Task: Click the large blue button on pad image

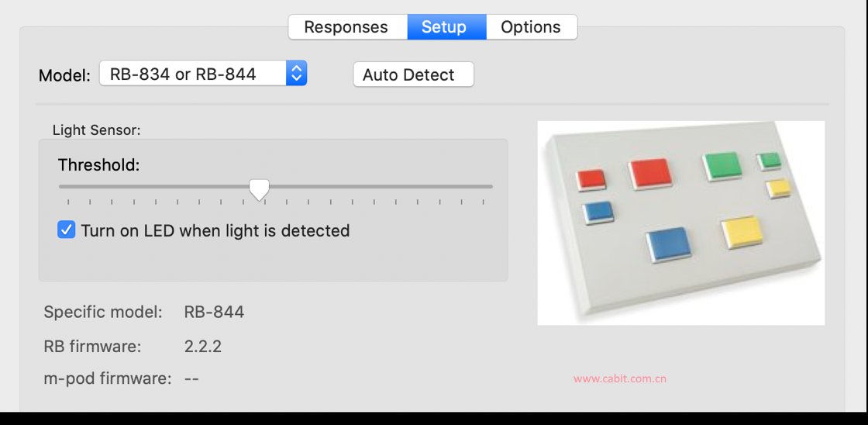Action: point(669,244)
